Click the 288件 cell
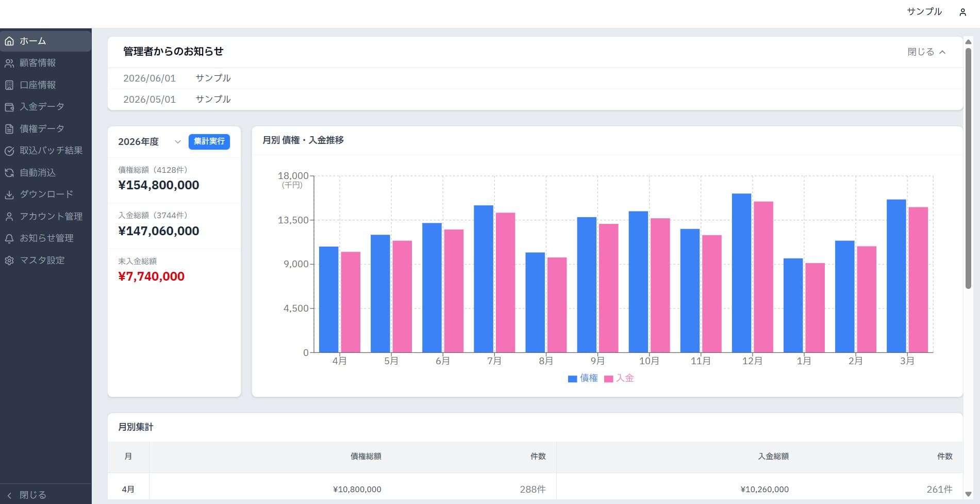 533,490
